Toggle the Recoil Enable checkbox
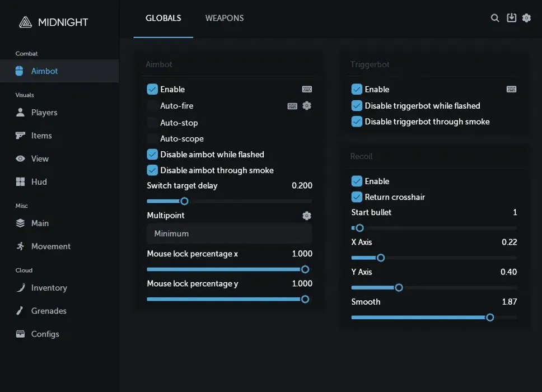 coord(357,181)
